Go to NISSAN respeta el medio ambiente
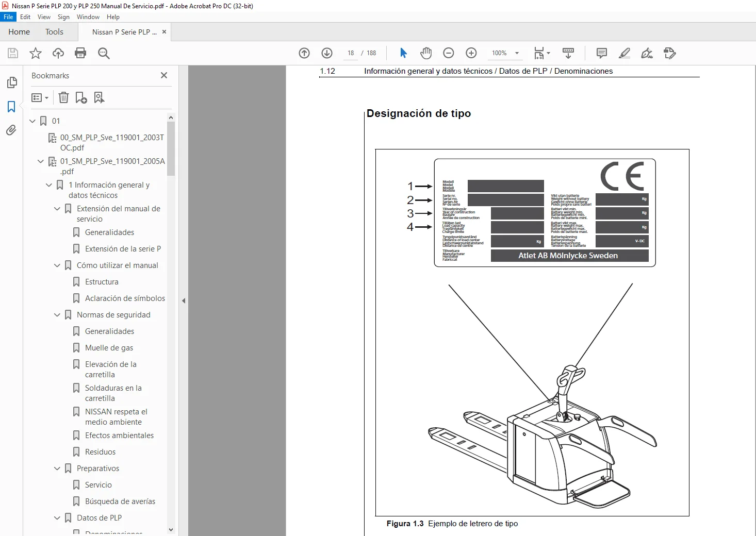The width and height of the screenshot is (756, 536). coord(116,417)
